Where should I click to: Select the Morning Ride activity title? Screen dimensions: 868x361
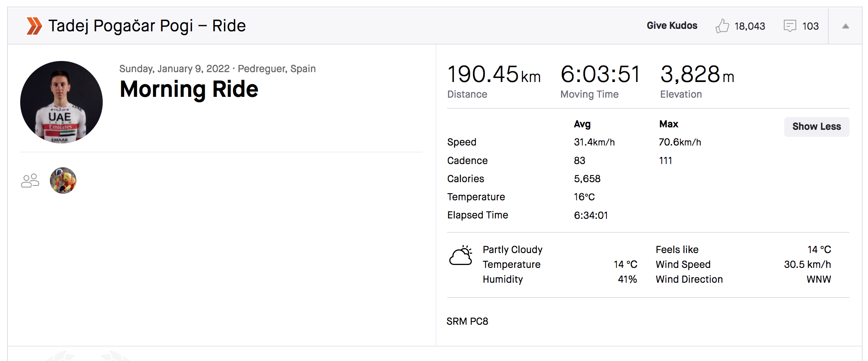pyautogui.click(x=189, y=89)
